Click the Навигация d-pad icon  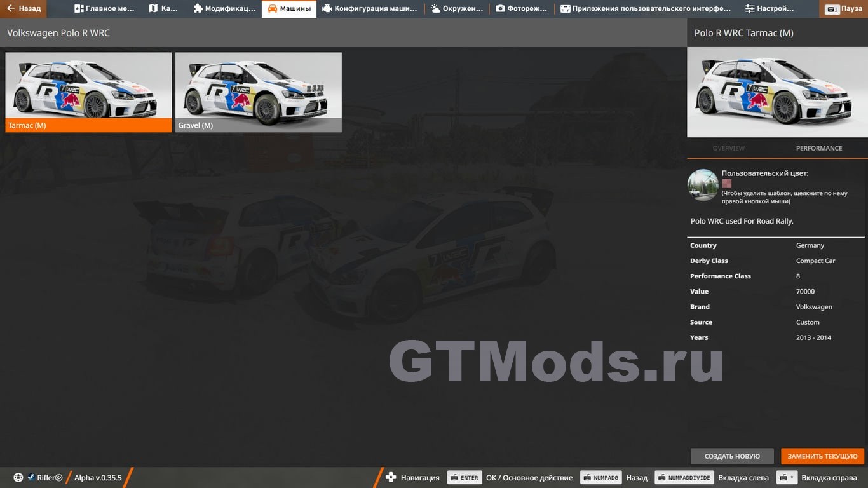tap(391, 478)
